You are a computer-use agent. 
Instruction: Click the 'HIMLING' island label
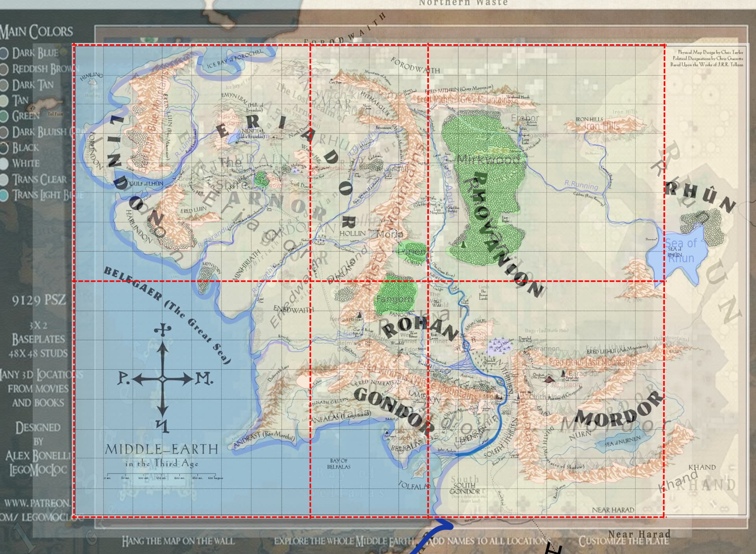coord(91,76)
